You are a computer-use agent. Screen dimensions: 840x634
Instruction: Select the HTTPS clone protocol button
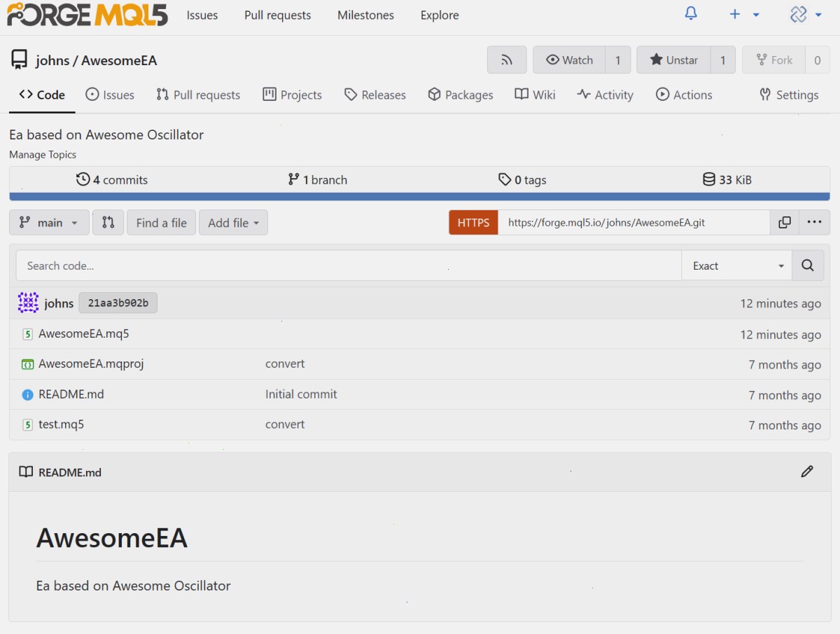coord(473,223)
